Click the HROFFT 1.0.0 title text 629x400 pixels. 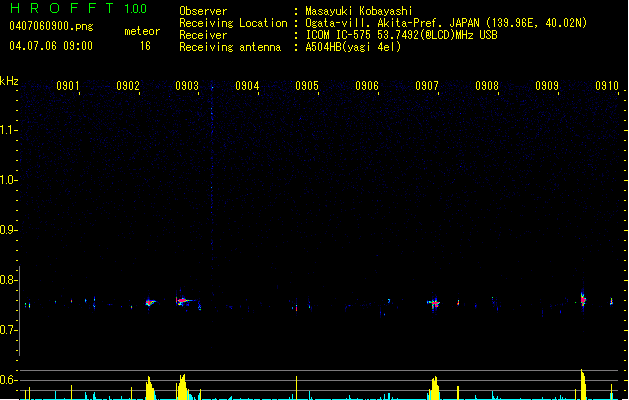pos(79,8)
